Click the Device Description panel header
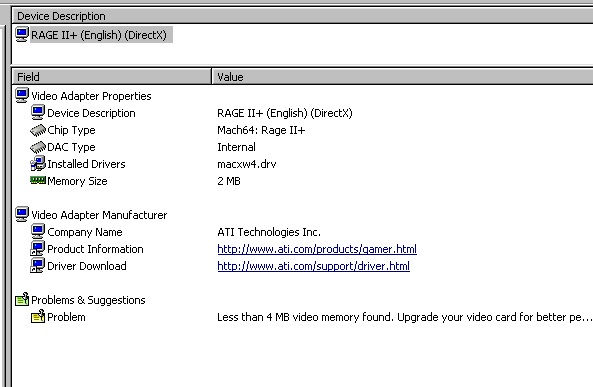The height and width of the screenshot is (387, 593). pos(303,16)
